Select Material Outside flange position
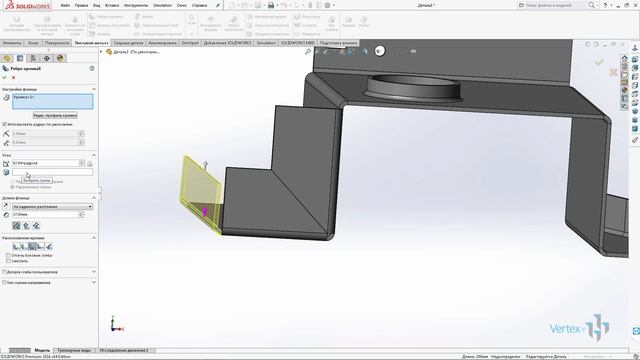This screenshot has height=360, width=640. point(24,247)
